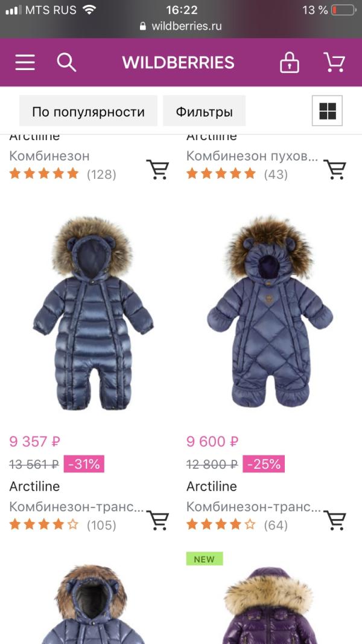Screen dimensions: 362x644
Task: Open the shopping cart in header
Action: coord(334,62)
